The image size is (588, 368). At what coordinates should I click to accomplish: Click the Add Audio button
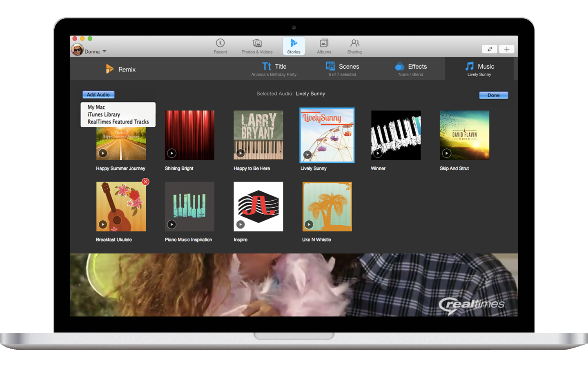98,94
